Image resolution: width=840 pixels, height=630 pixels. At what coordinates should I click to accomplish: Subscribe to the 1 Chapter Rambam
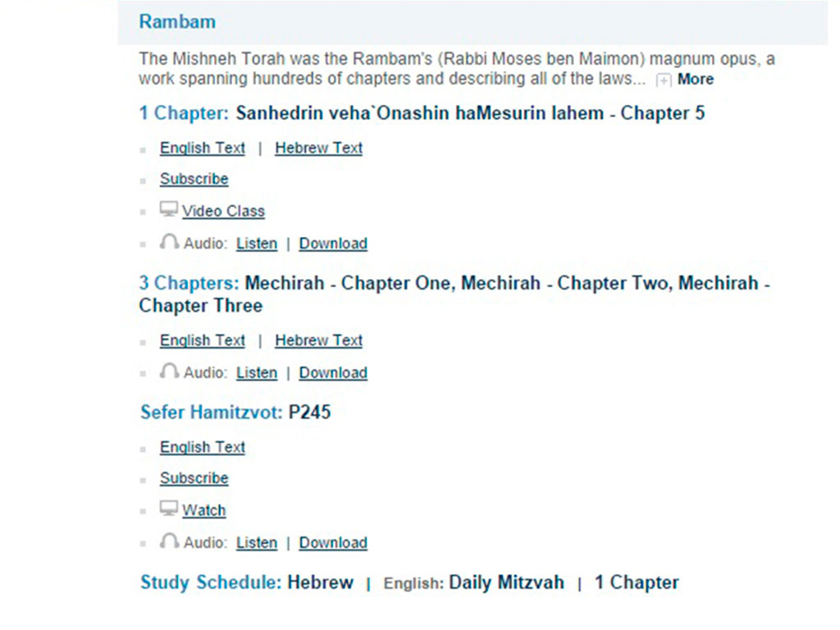click(x=194, y=179)
